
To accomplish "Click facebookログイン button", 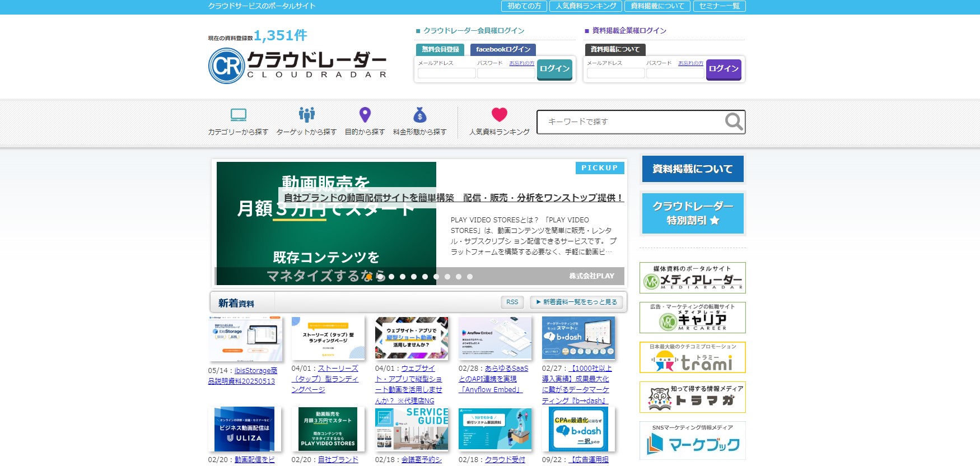I will pos(503,49).
